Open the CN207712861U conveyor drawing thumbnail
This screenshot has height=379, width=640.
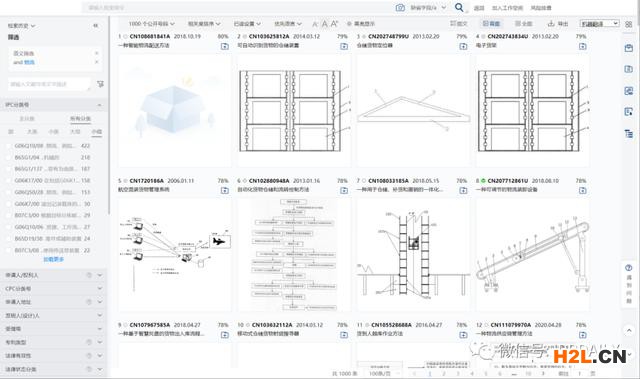click(x=532, y=255)
